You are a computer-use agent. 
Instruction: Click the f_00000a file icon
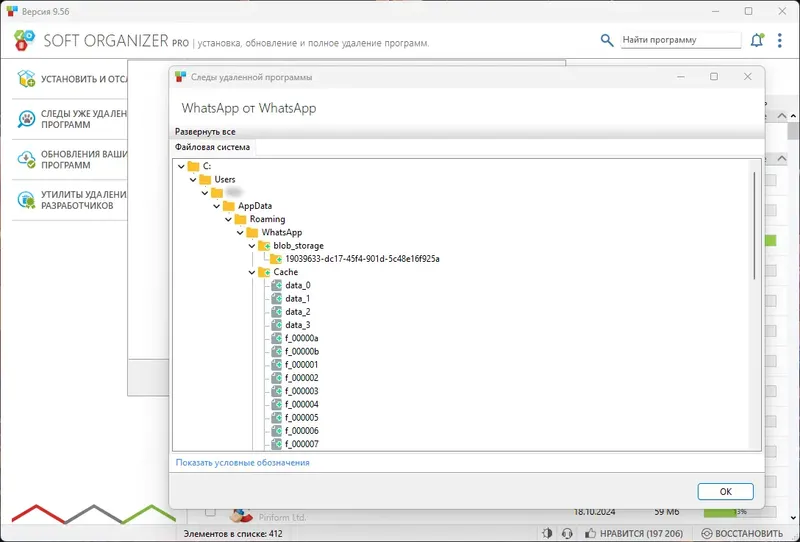277,338
